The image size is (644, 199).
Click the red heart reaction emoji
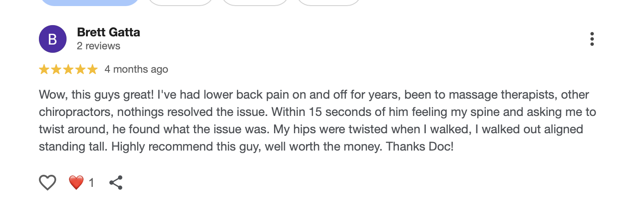tap(76, 183)
